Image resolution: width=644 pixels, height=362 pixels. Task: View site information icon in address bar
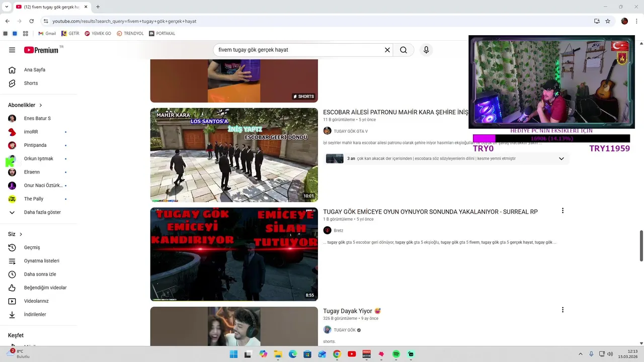click(46, 21)
